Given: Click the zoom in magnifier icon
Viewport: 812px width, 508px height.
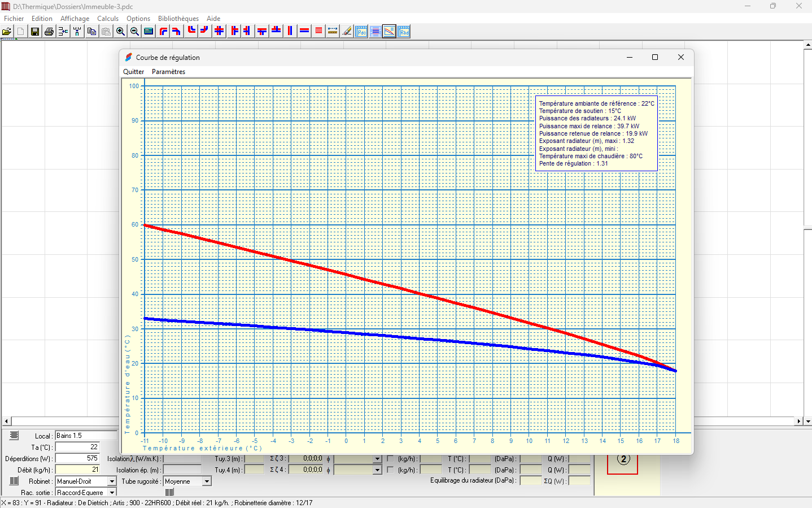Looking at the screenshot, I should click(120, 32).
